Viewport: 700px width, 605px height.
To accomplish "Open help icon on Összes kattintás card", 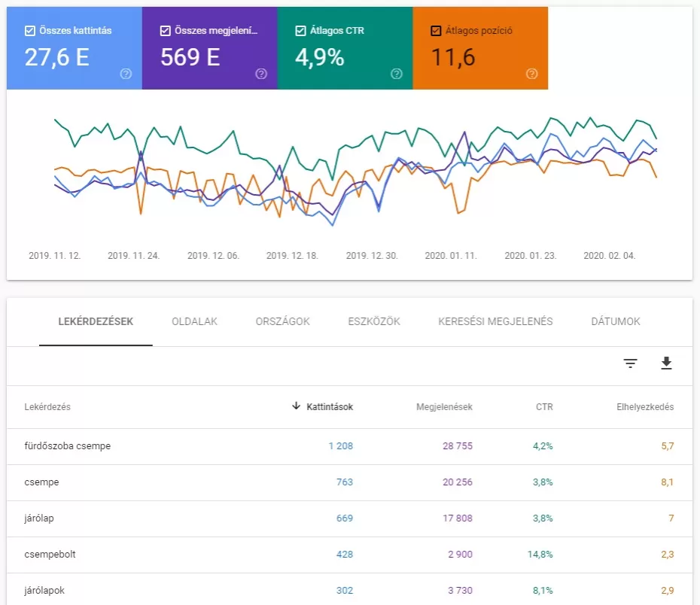I will [126, 74].
